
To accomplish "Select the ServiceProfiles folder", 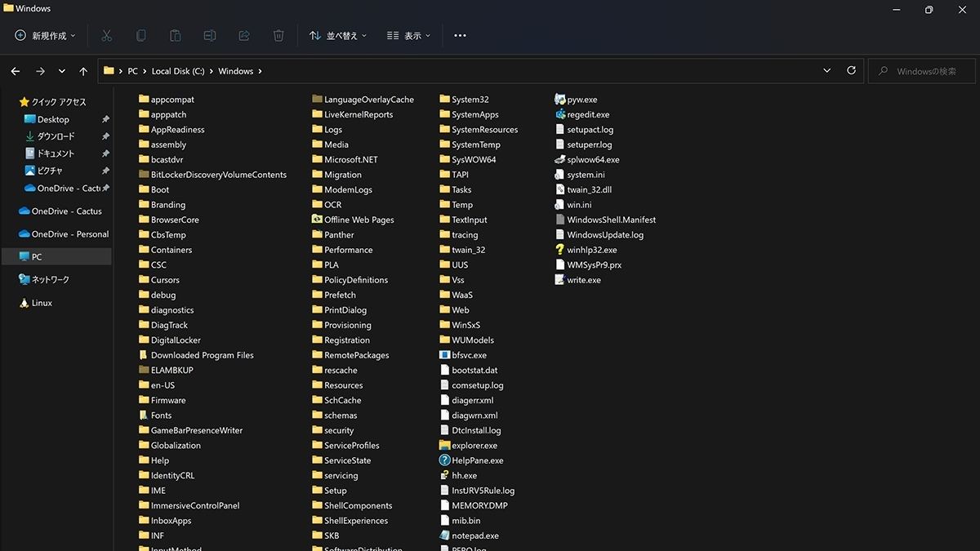I will pos(345,446).
